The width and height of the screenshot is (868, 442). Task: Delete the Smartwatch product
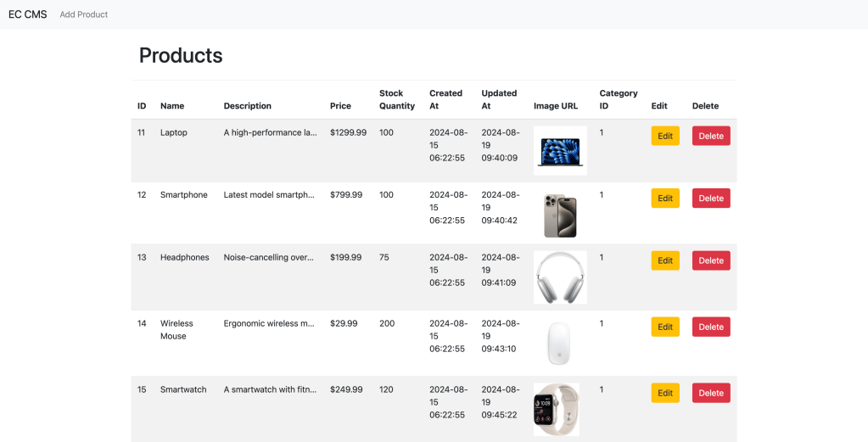(x=711, y=393)
